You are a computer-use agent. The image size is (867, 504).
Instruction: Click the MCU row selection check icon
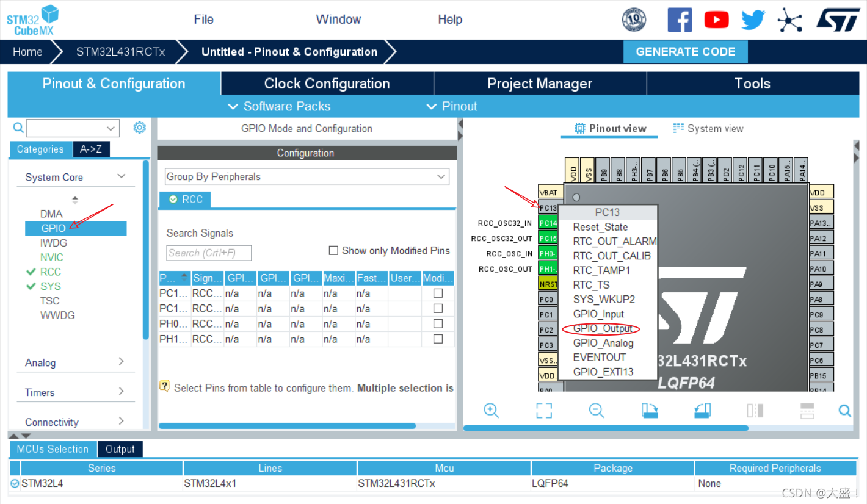[15, 483]
